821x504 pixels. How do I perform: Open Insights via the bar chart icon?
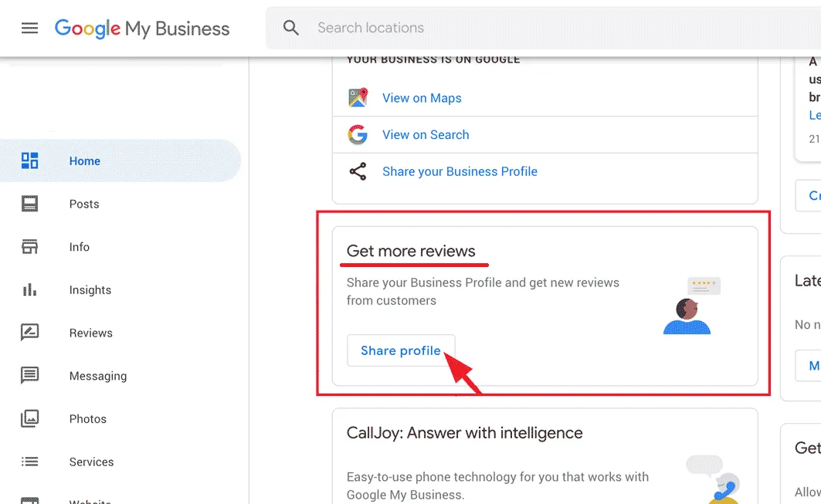(29, 289)
